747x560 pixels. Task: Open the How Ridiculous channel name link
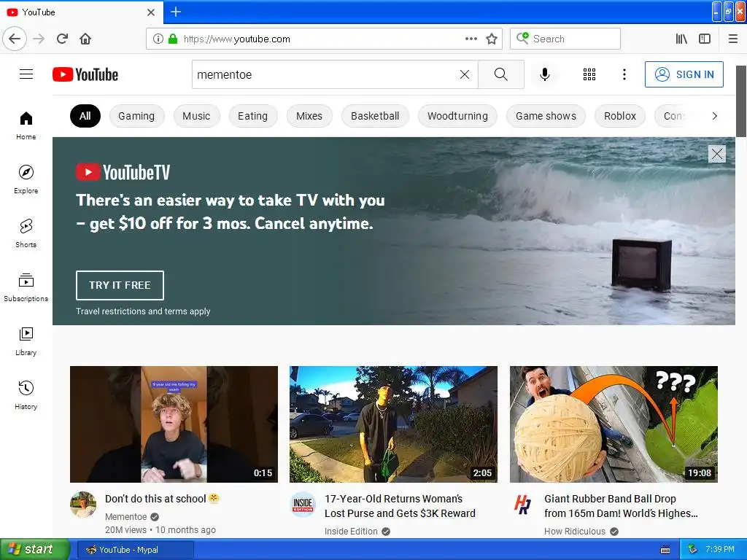click(x=575, y=532)
